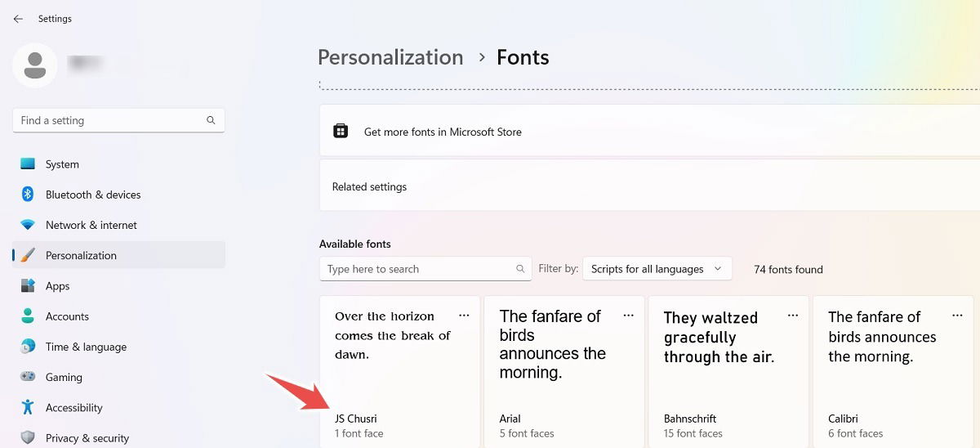Expand the Related settings section
The image size is (980, 448).
(x=649, y=186)
